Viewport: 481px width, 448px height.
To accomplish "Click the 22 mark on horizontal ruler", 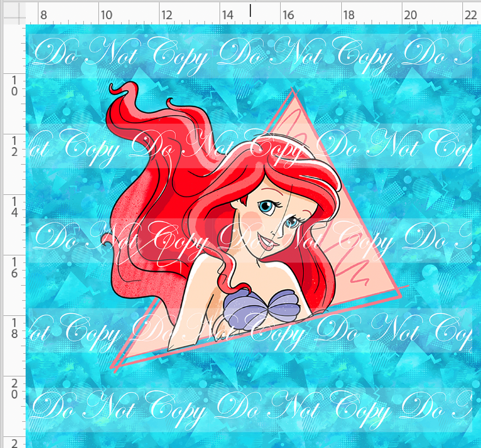I will pyautogui.click(x=471, y=15).
